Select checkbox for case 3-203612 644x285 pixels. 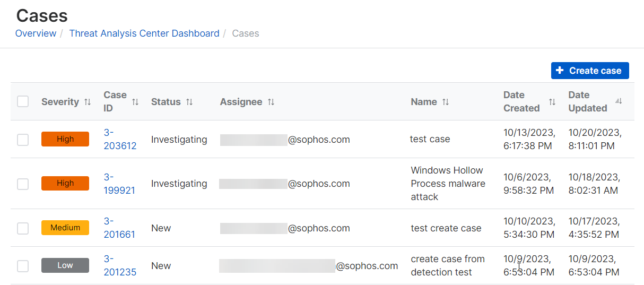pyautogui.click(x=23, y=140)
